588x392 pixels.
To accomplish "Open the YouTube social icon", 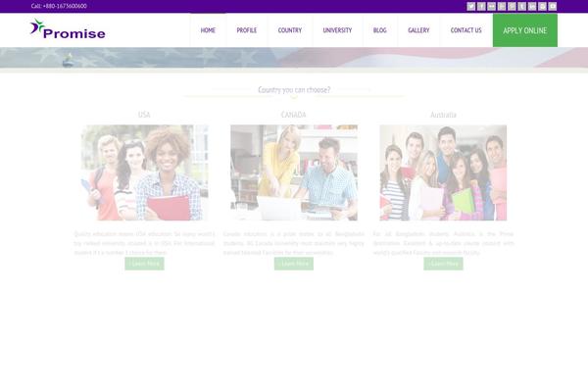I will coord(553,7).
